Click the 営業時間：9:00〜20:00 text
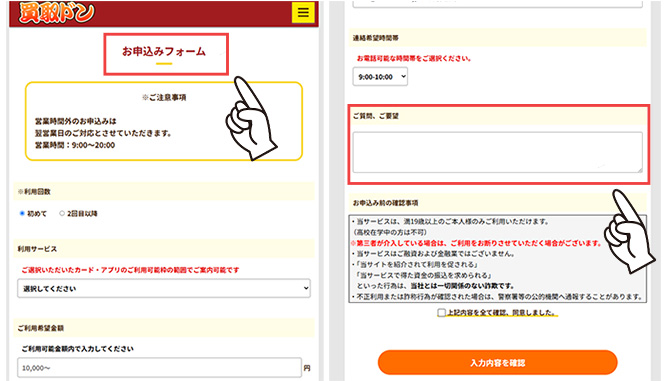 75,145
